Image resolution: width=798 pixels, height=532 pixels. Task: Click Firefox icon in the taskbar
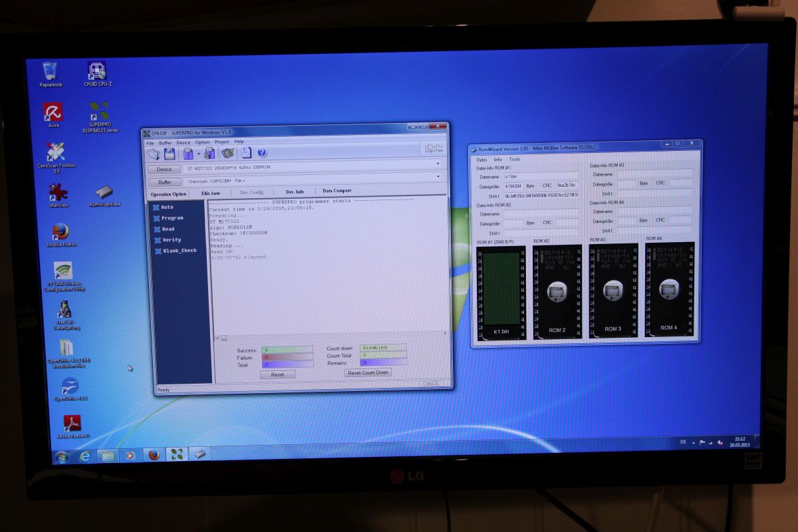[x=154, y=456]
